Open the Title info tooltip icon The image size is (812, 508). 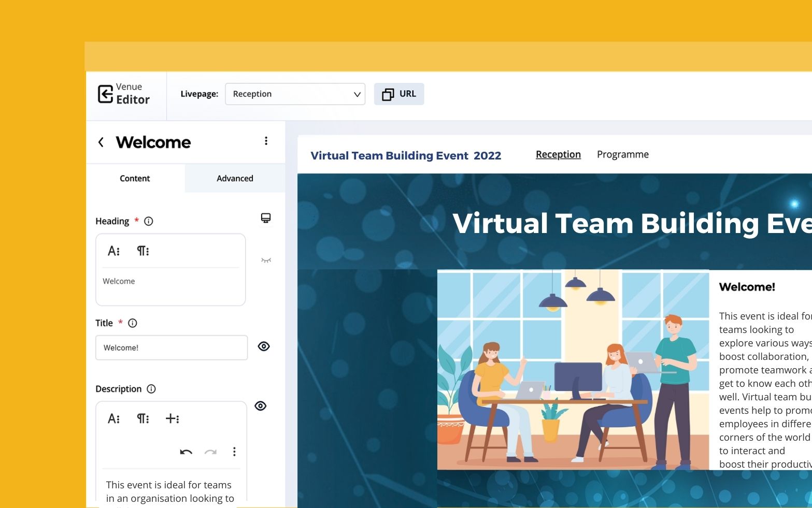coord(133,323)
